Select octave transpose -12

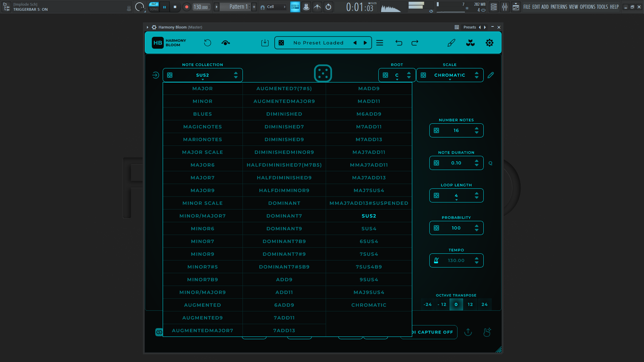click(x=442, y=304)
